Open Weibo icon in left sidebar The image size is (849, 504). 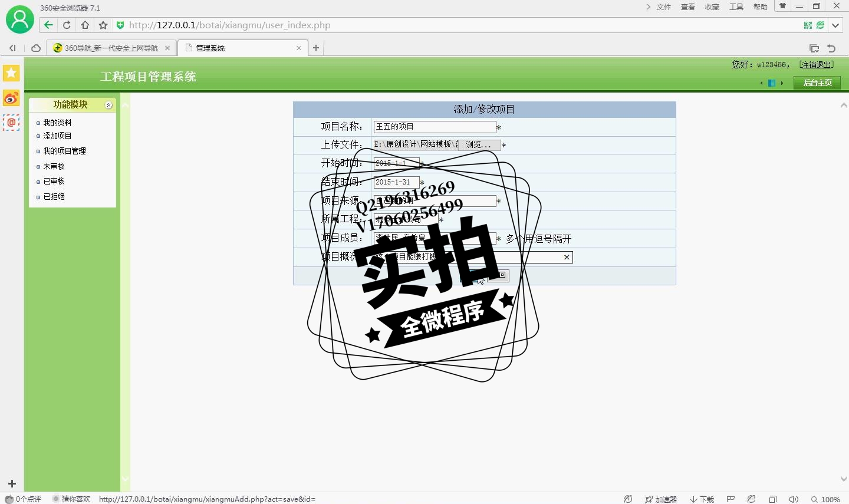point(11,98)
